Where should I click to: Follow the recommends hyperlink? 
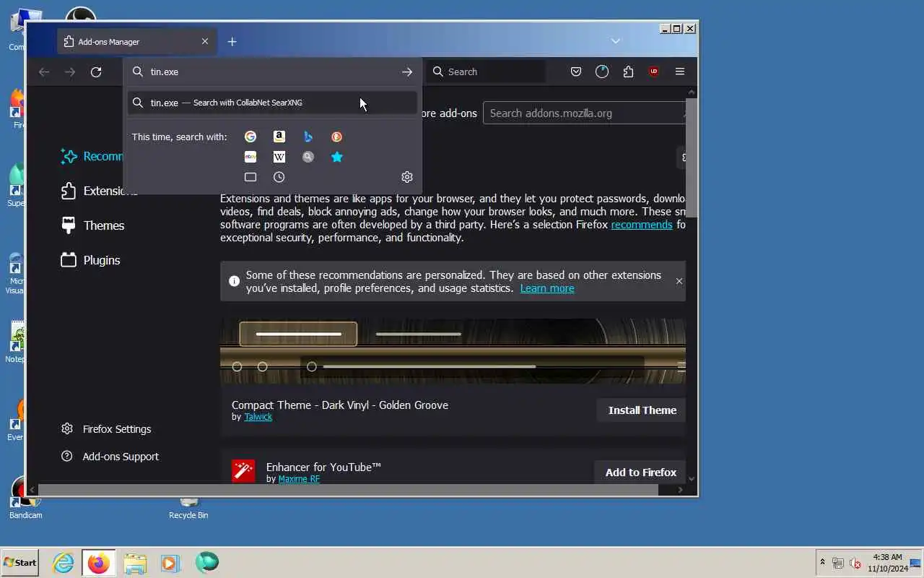pyautogui.click(x=642, y=225)
